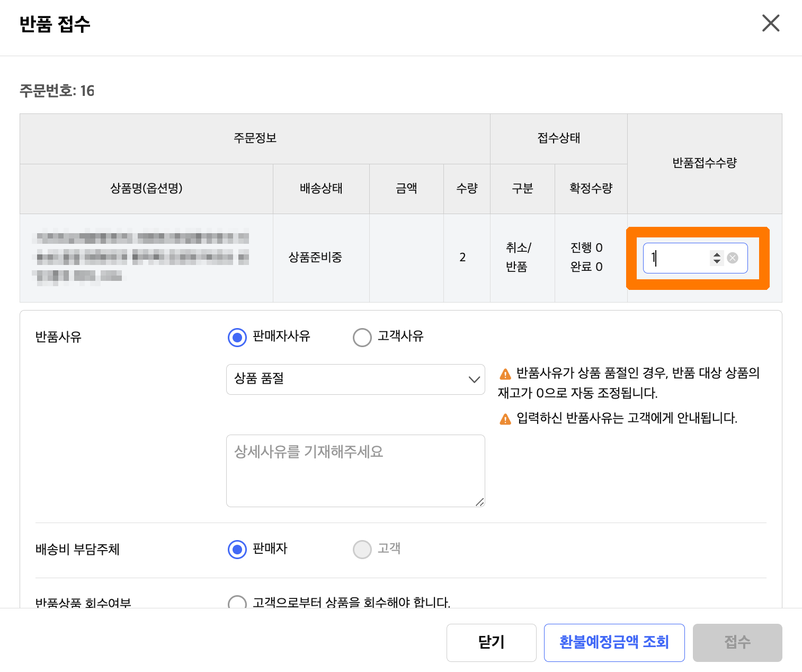The image size is (802, 672).
Task: Focus the 반품접수수량 number input
Action: coord(695,258)
